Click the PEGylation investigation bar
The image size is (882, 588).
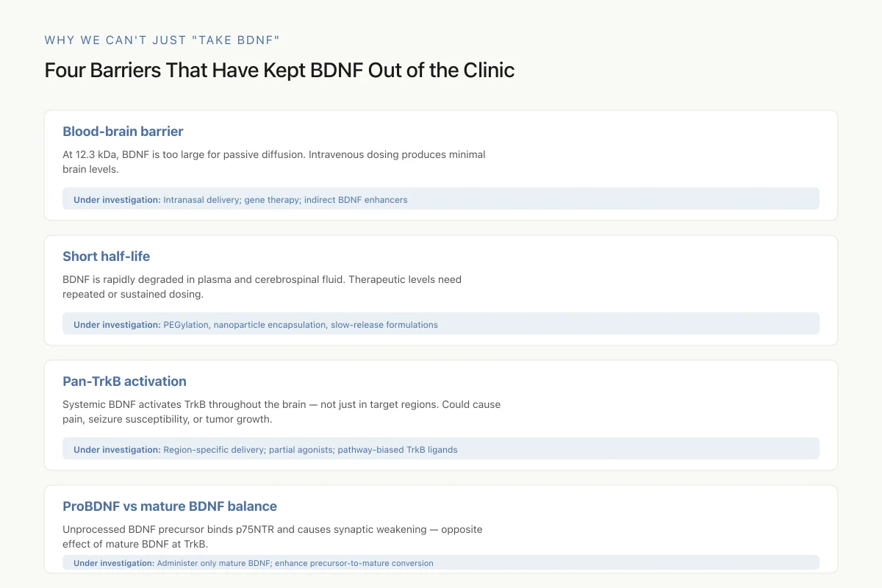pyautogui.click(x=441, y=323)
